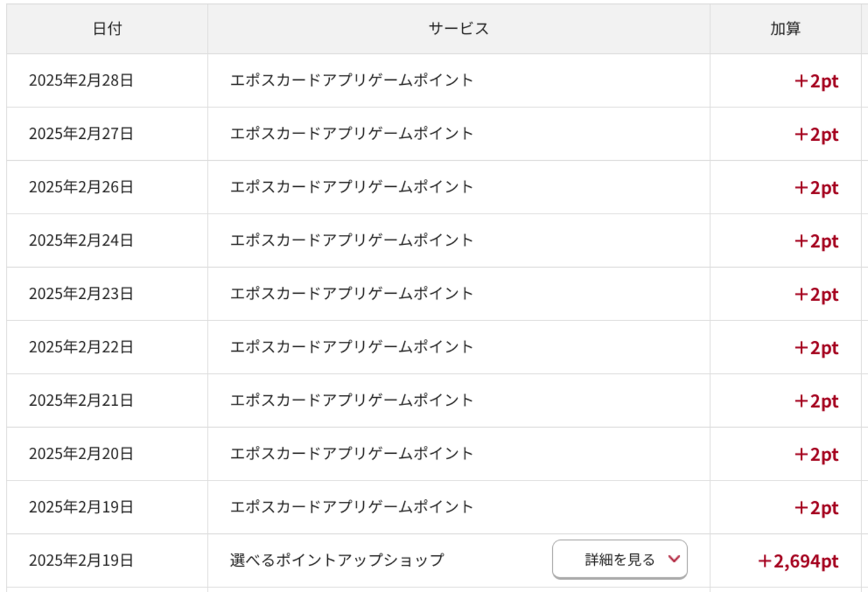Click the 2025年2月20日 date cell
Image resolution: width=868 pixels, height=592 pixels.
(x=81, y=454)
